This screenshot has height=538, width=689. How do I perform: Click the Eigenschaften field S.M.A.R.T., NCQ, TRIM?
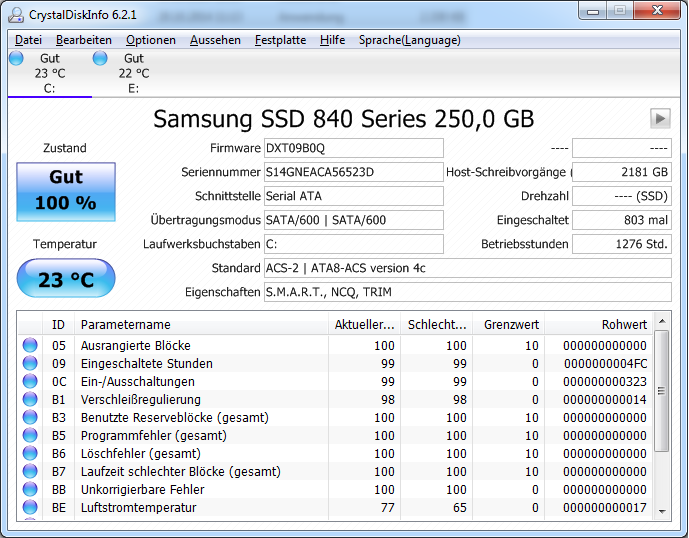468,292
